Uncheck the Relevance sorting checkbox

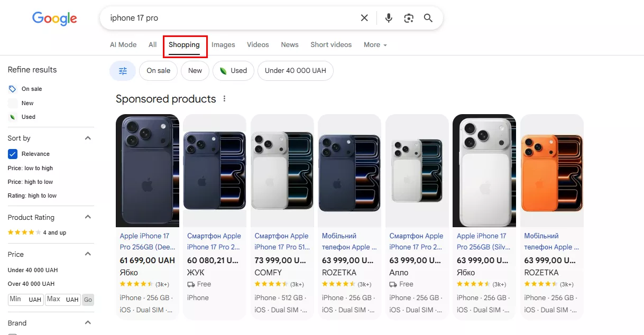tap(12, 154)
